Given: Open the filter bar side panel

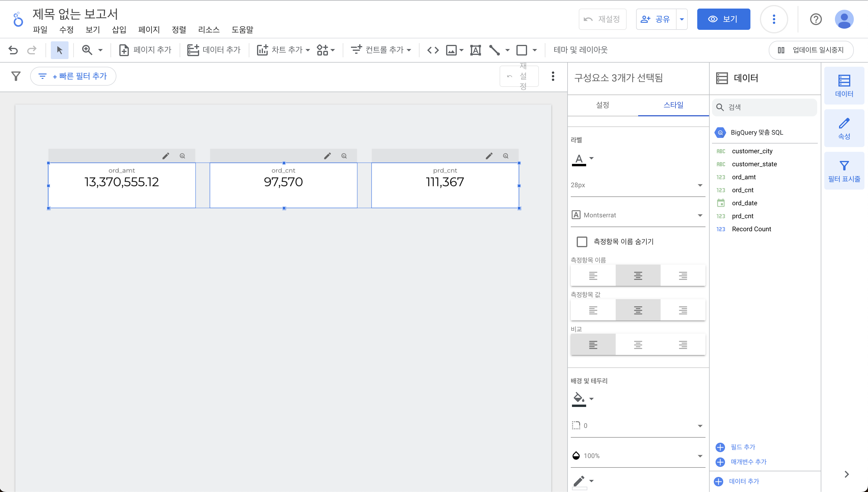Looking at the screenshot, I should tap(844, 170).
